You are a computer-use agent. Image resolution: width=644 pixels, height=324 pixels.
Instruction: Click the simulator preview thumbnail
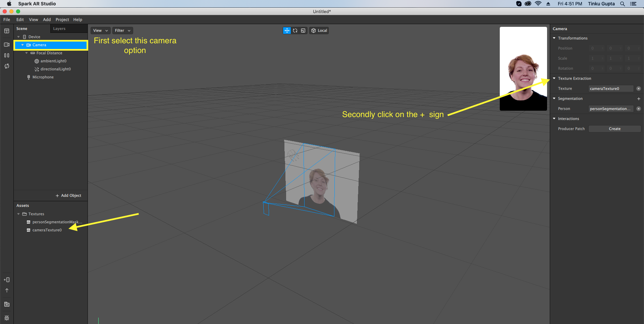[523, 69]
